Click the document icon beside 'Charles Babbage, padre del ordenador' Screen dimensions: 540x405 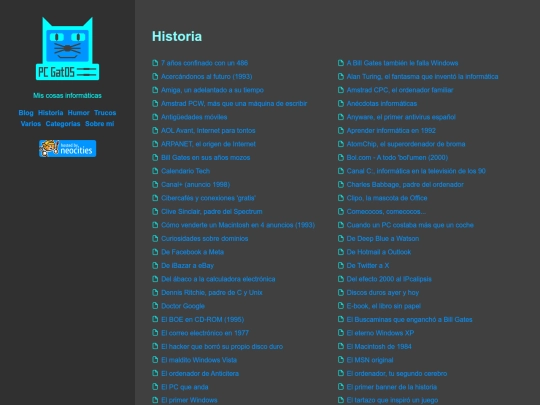pyautogui.click(x=341, y=184)
